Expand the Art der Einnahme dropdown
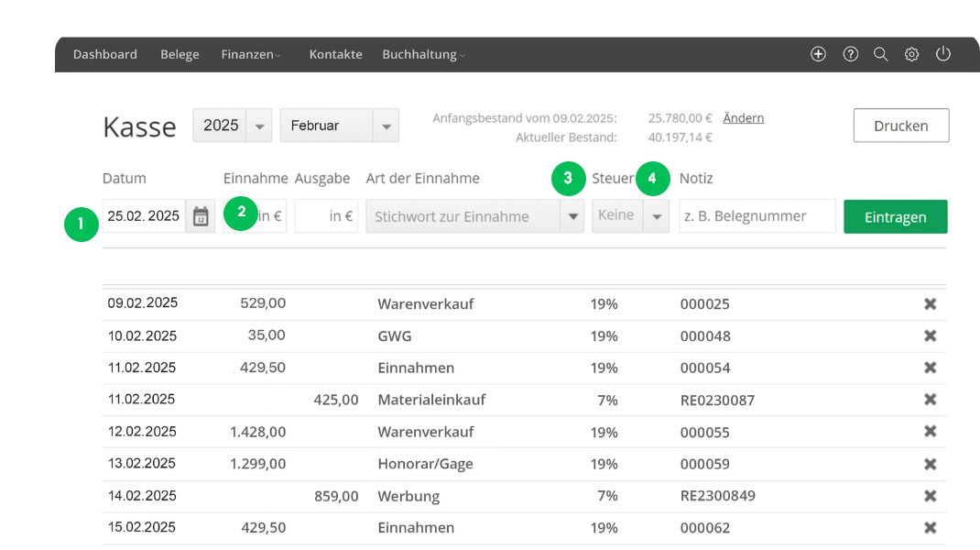The height and width of the screenshot is (550, 980). point(572,216)
